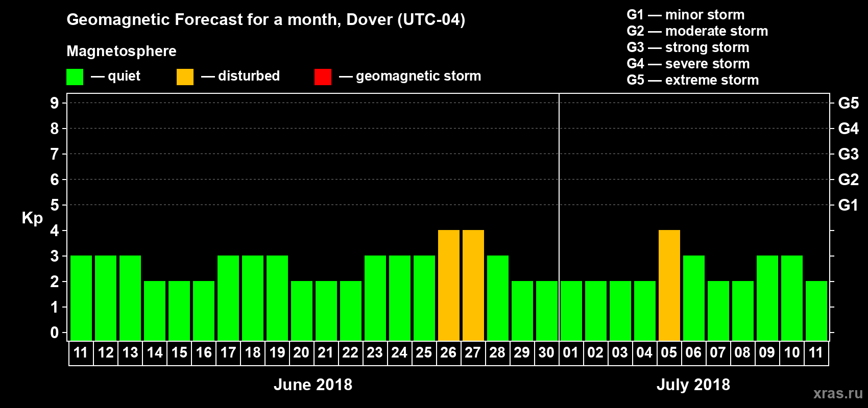Click the 'Kp' axis title
This screenshot has width=868, height=408.
(x=32, y=218)
